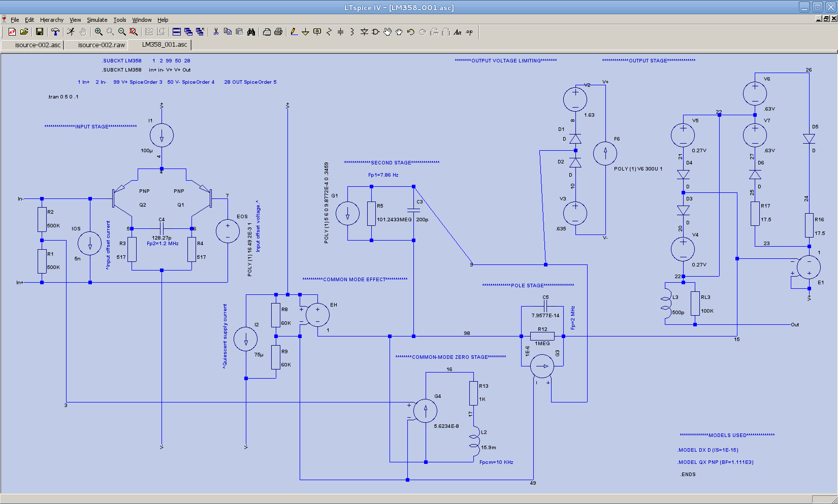Select the Copy tool icon
This screenshot has width=838, height=504.
coord(228,31)
